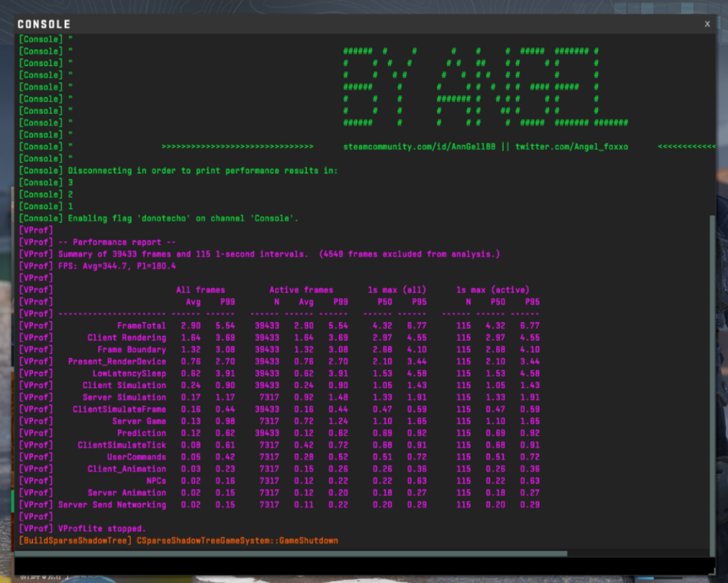Screen dimensions: 728x583
Task: Select the Server Simulation row label
Action: click(x=124, y=398)
